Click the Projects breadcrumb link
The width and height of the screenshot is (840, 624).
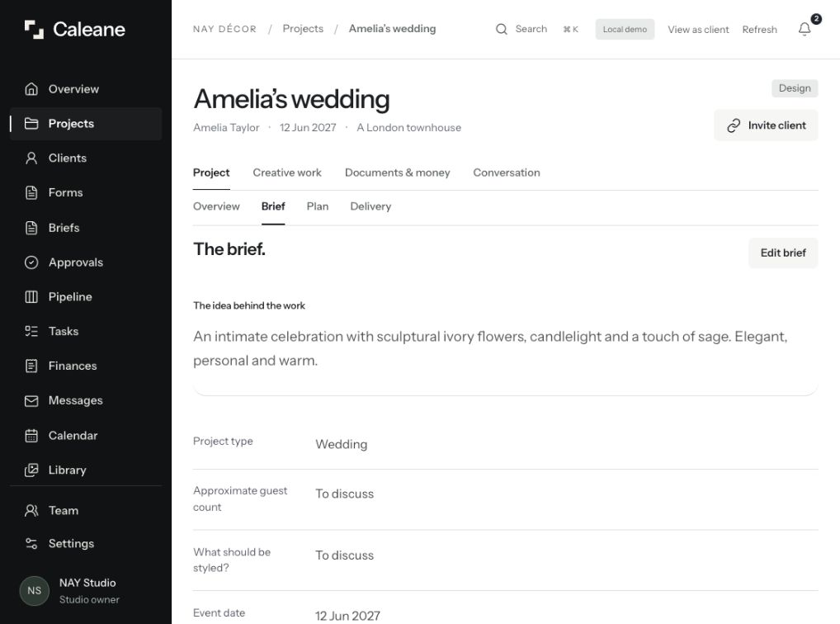(303, 29)
